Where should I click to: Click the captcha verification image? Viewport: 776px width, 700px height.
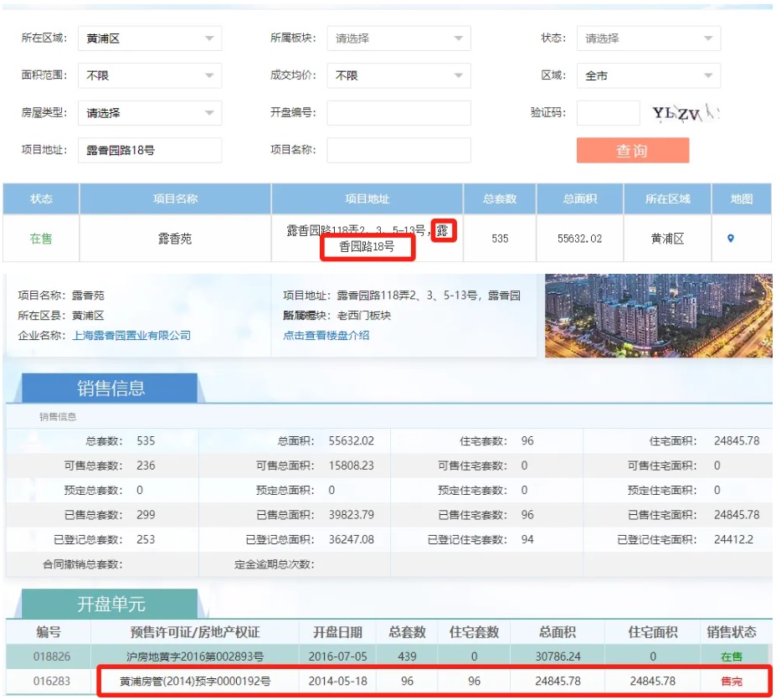(x=684, y=113)
